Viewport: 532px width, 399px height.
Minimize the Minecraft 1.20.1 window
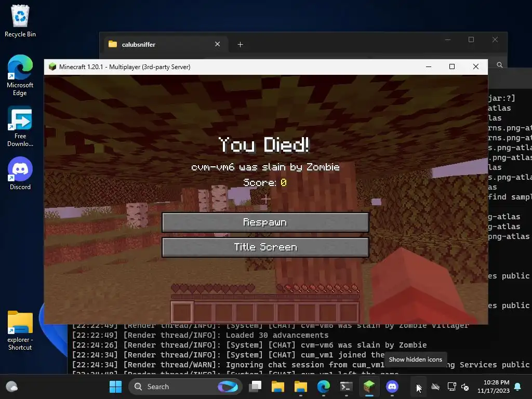[429, 67]
